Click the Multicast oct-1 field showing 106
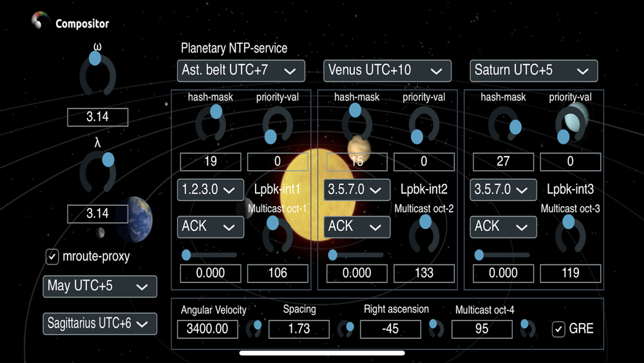Viewport: 644px width, 363px height. tap(278, 273)
